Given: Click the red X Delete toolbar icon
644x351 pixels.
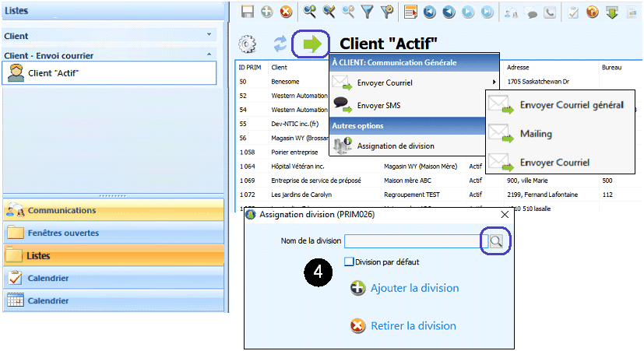Looking at the screenshot, I should point(286,12).
